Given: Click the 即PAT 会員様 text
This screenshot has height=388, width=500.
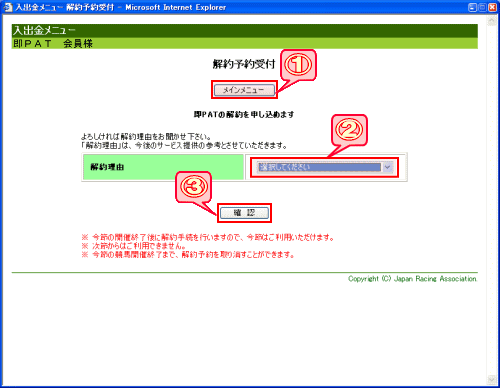Looking at the screenshot, I should 53,43.
